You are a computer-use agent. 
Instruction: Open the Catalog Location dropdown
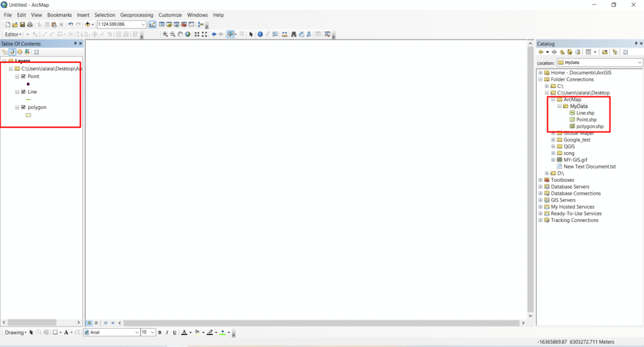click(639, 63)
